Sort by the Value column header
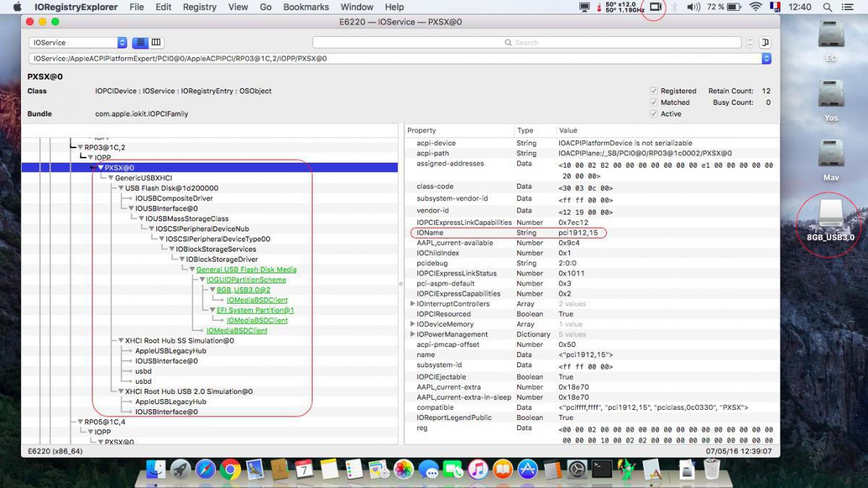 coord(668,130)
